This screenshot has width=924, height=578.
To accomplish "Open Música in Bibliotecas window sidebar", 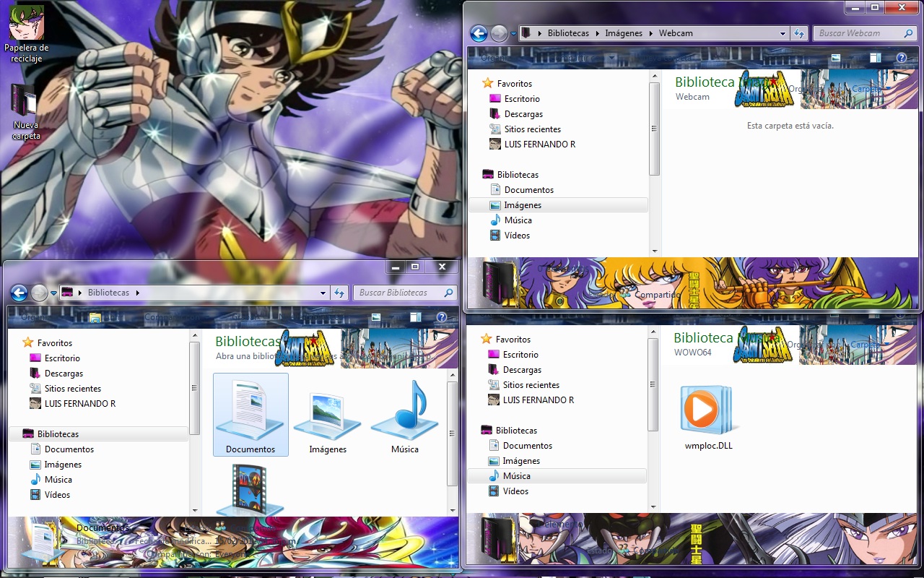I will tap(58, 480).
